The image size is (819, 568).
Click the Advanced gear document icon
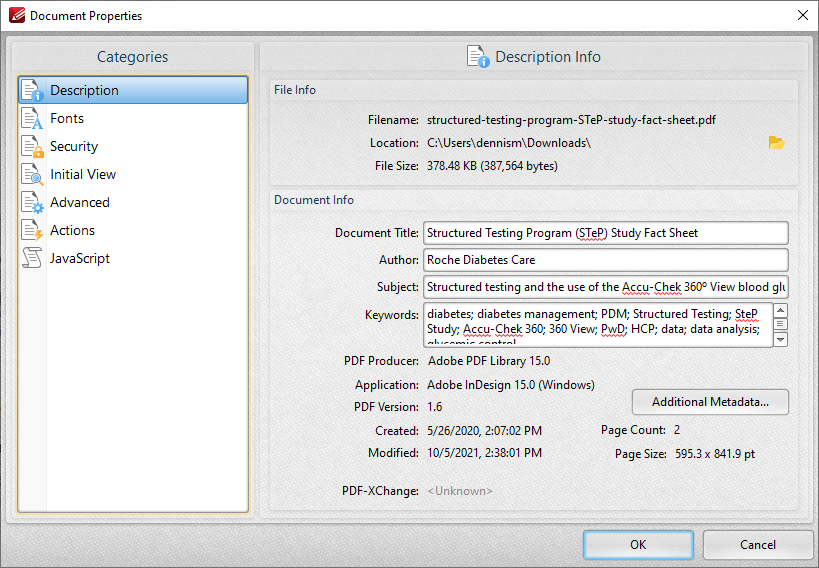(x=32, y=202)
